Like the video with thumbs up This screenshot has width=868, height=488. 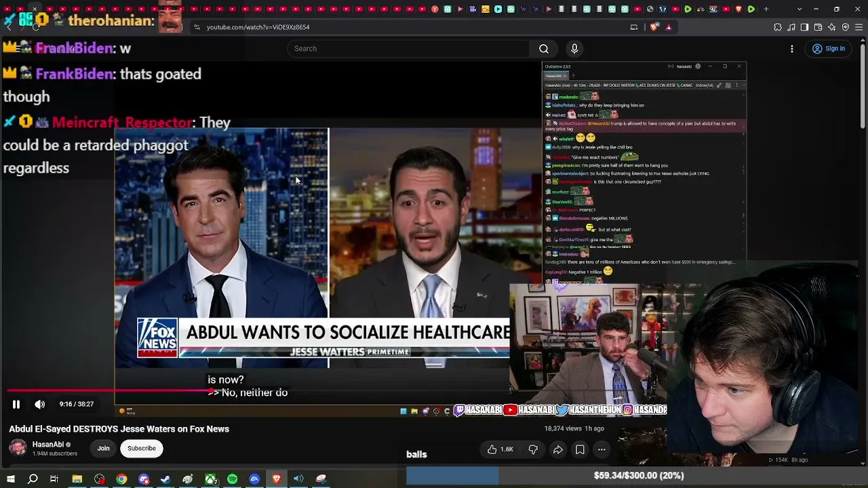(500, 449)
